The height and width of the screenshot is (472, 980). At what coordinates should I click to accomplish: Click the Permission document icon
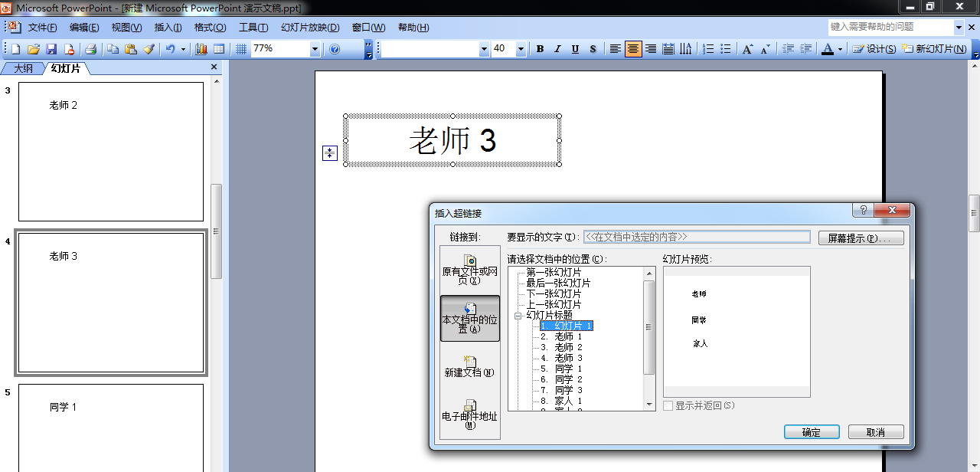click(x=70, y=49)
